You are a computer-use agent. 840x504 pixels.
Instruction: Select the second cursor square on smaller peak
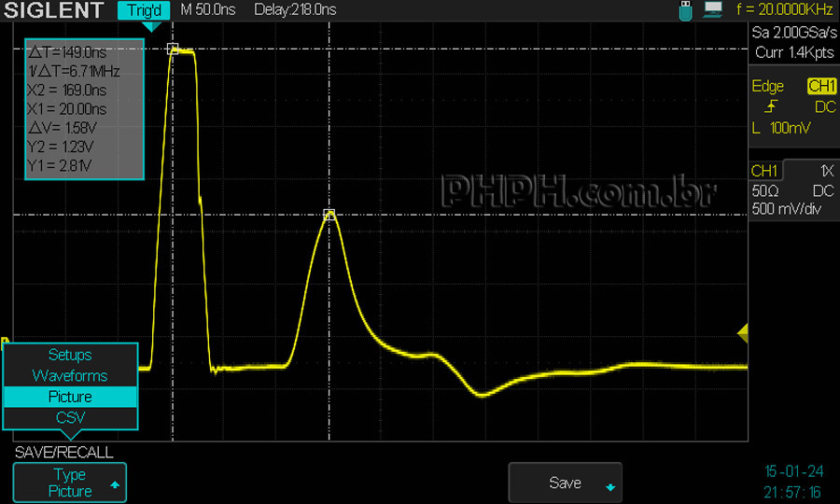coord(329,215)
